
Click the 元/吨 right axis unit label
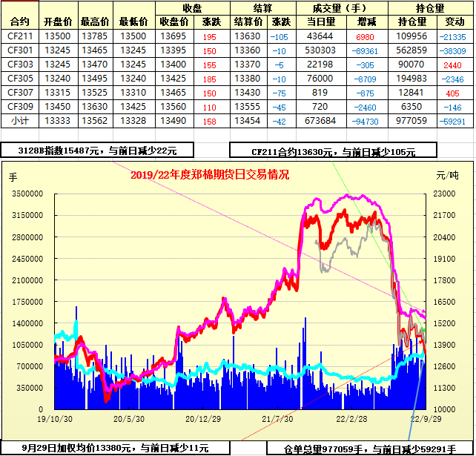coord(447,176)
